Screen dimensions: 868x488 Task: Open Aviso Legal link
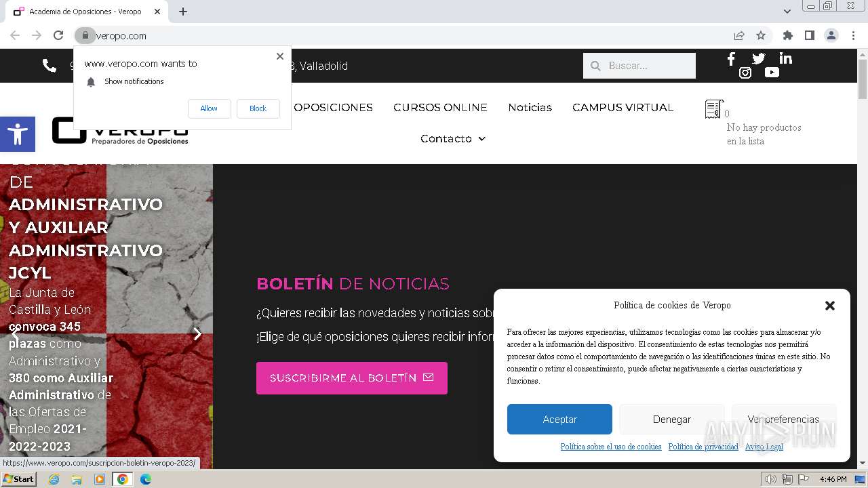pos(764,447)
